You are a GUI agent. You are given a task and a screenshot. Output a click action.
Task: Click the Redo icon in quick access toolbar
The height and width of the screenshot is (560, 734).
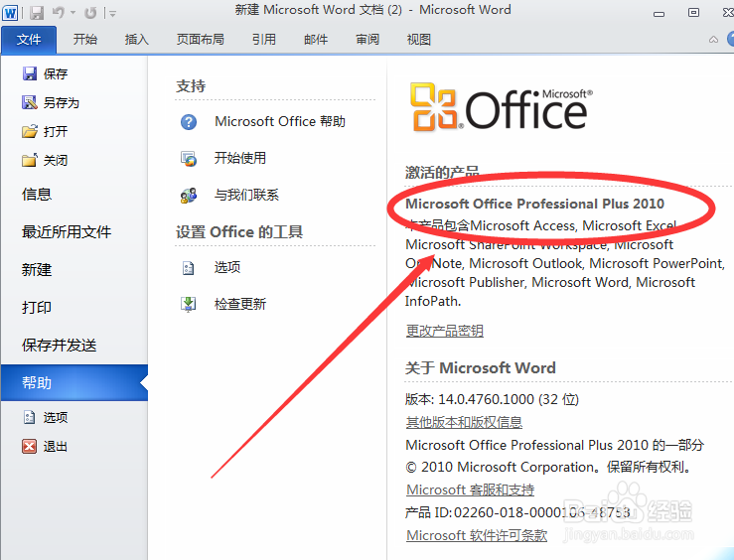(90, 13)
